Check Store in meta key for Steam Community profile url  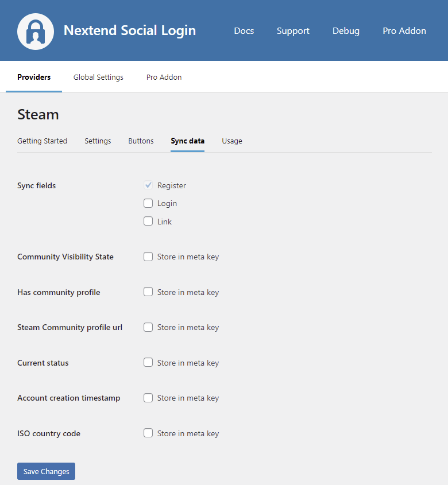(148, 327)
